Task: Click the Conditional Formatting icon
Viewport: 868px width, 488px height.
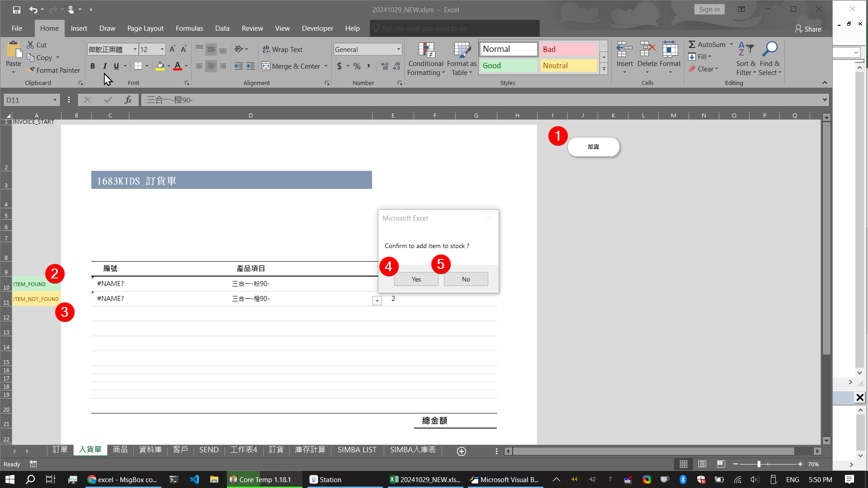Action: (x=426, y=51)
